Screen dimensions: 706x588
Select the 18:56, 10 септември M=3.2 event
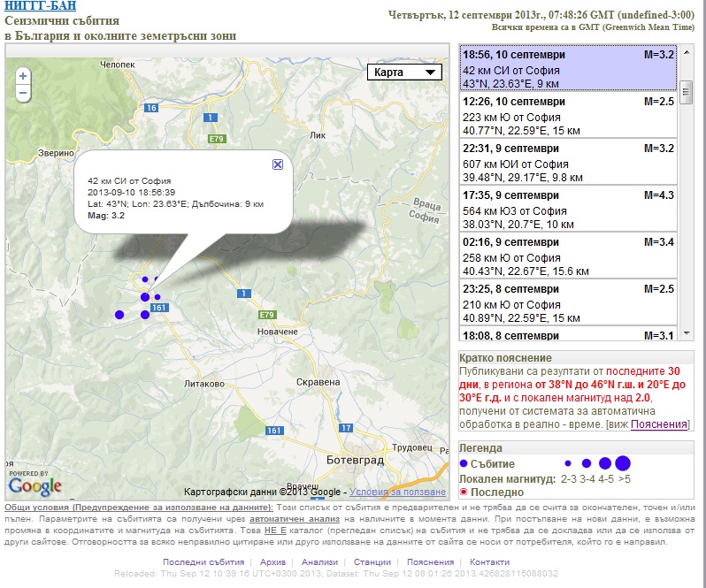(568, 68)
